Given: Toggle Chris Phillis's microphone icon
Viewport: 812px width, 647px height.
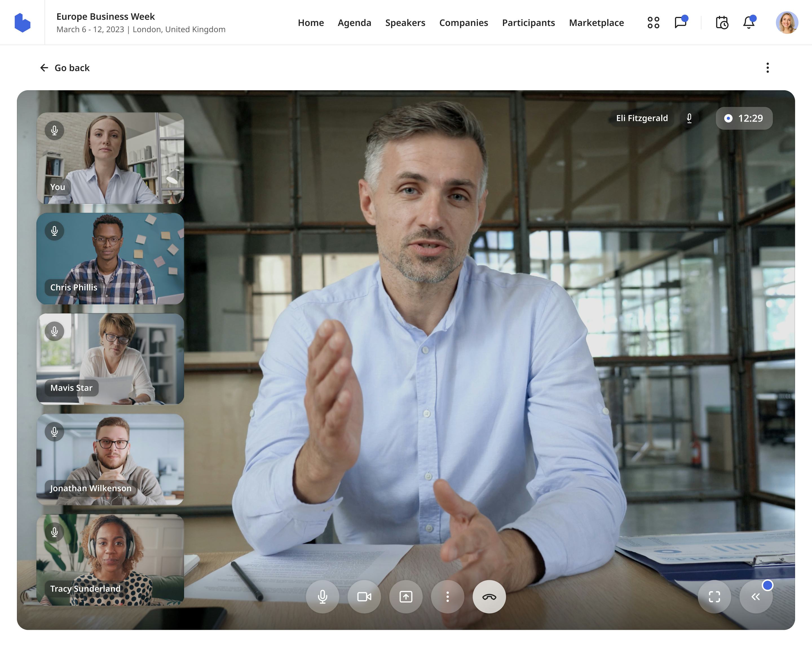Looking at the screenshot, I should coord(55,231).
